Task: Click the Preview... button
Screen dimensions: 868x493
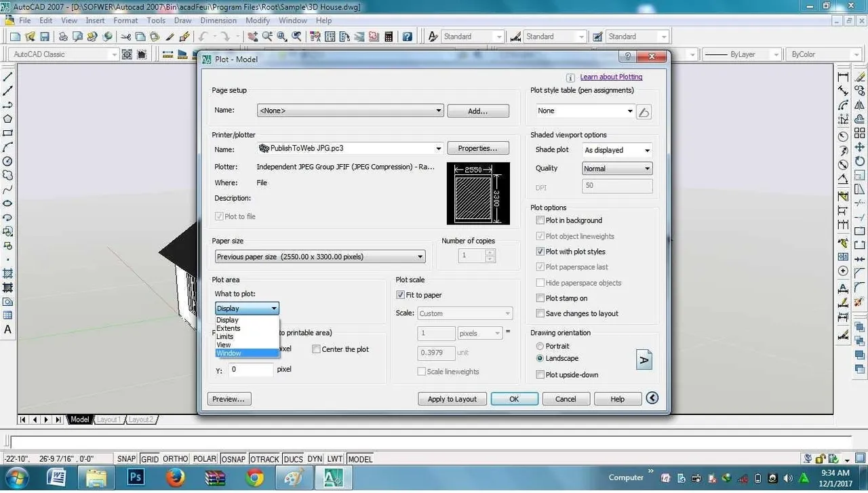Action: pyautogui.click(x=229, y=399)
